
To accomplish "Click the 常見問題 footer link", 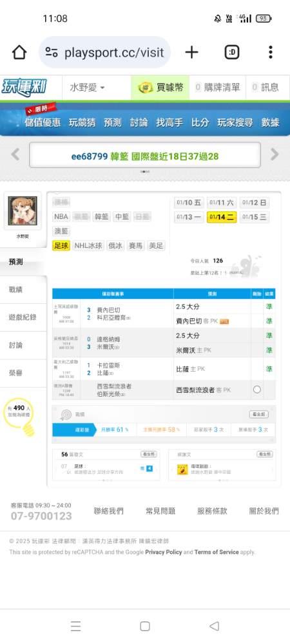I will click(x=160, y=511).
